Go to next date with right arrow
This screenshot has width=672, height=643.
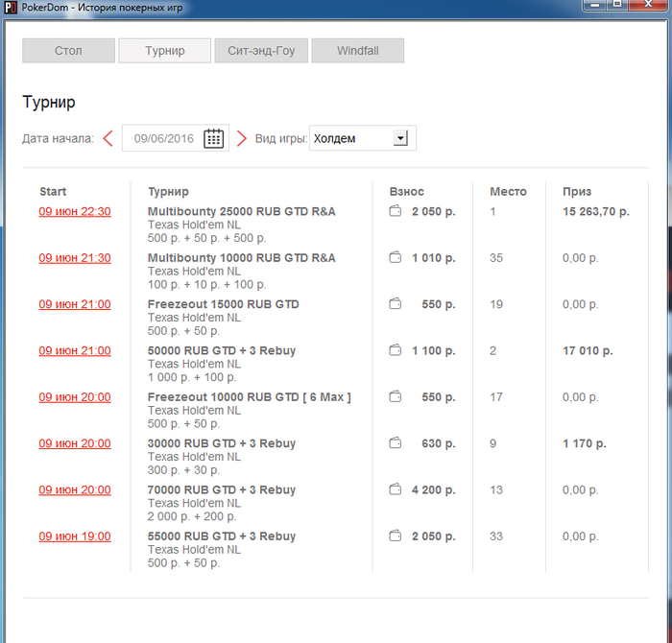pos(242,138)
